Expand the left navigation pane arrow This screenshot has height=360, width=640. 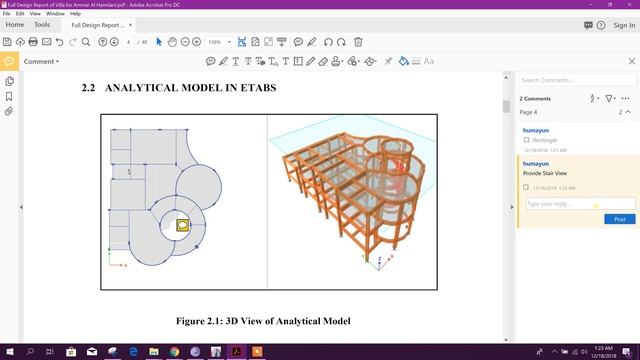click(21, 207)
